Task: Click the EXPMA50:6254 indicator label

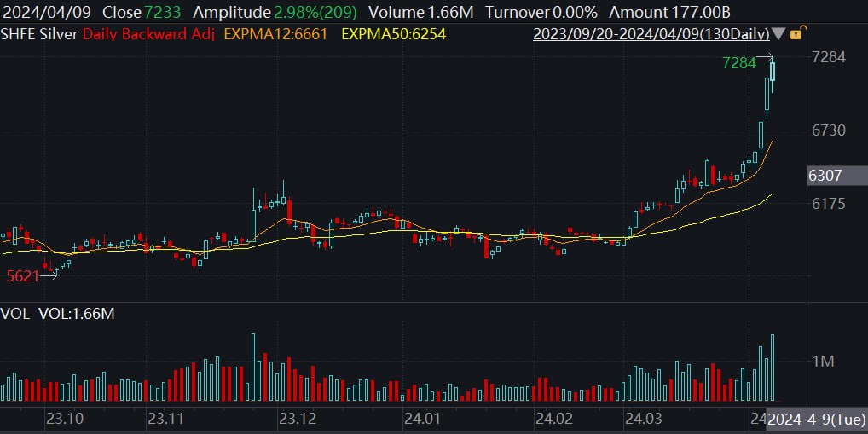Action: 393,35
